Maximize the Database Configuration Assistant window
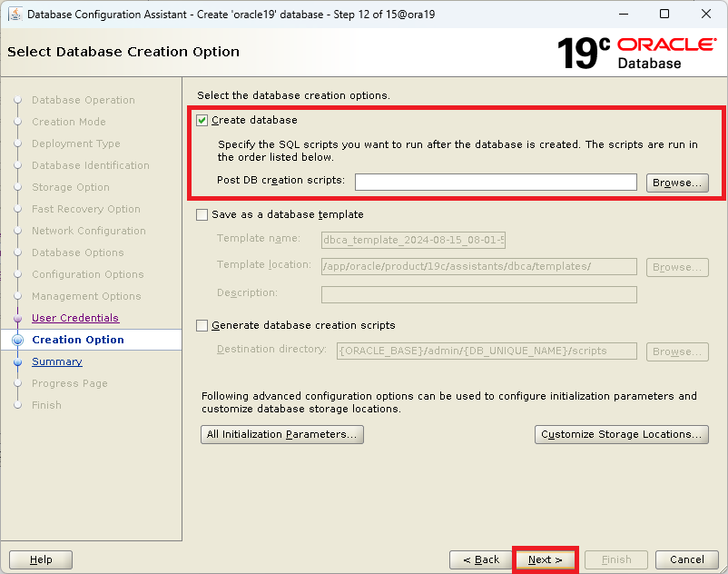 664,14
